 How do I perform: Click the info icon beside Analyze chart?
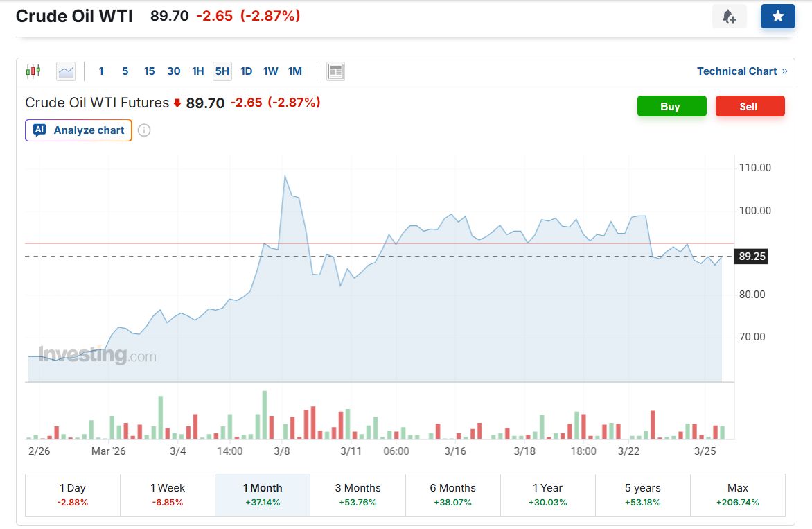tap(144, 130)
